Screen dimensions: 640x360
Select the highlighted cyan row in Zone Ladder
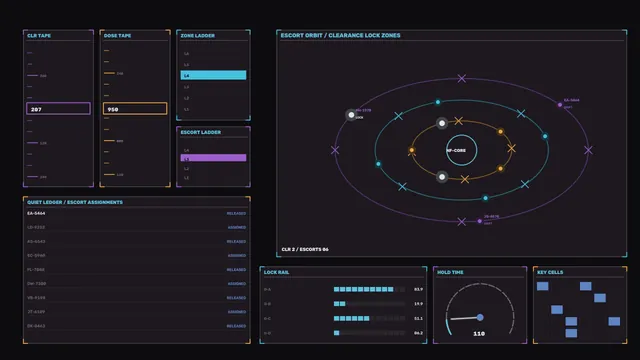coord(213,75)
